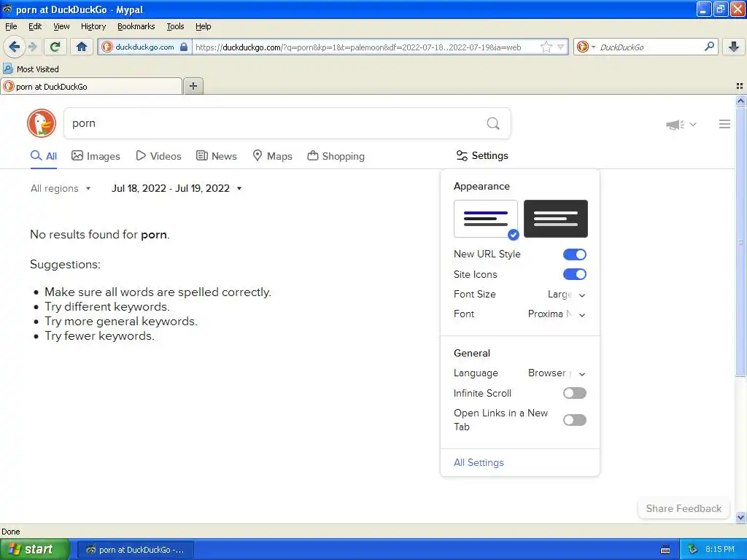The width and height of the screenshot is (747, 560).
Task: Select the light appearance theme thumbnail
Action: [x=485, y=219]
